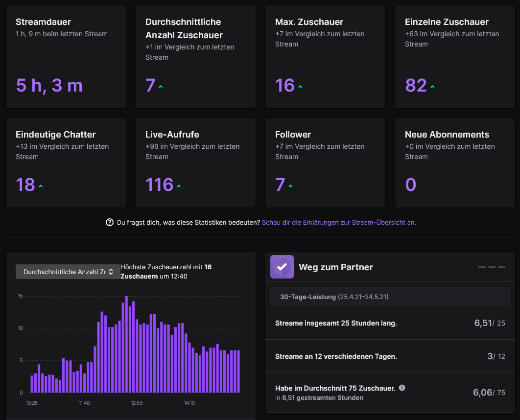Click the green up arrow beside 82
Viewport: 520px width, 420px height.
432,87
